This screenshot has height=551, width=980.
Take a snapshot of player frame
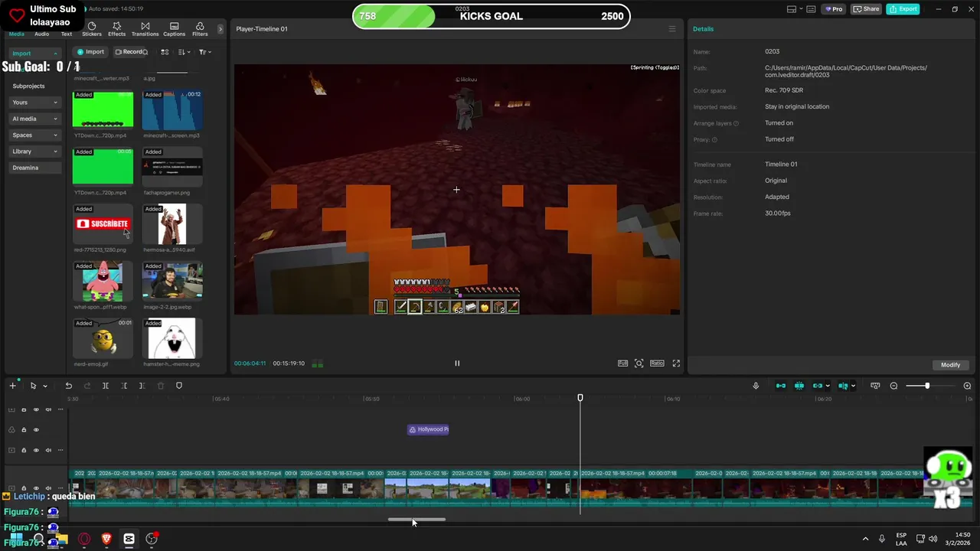pyautogui.click(x=639, y=364)
